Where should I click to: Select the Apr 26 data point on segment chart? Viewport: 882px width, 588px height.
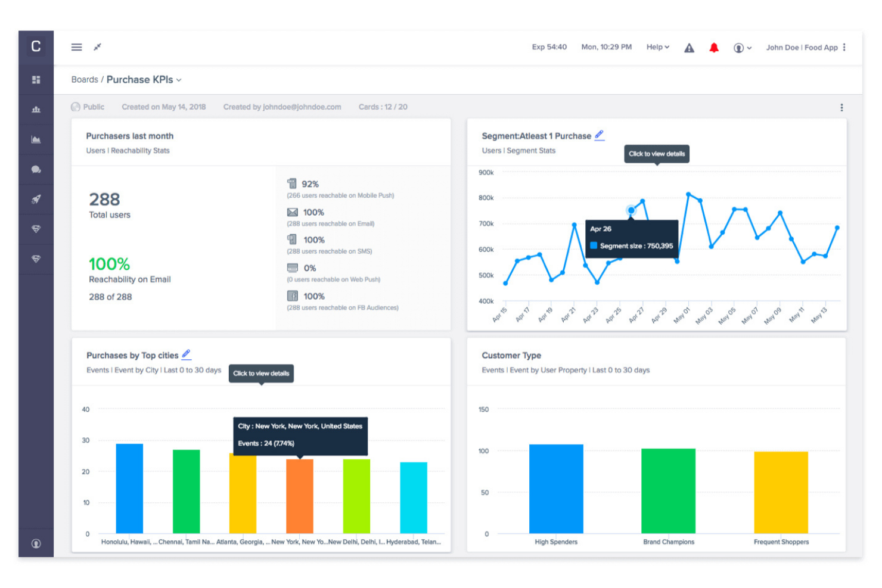(x=631, y=210)
